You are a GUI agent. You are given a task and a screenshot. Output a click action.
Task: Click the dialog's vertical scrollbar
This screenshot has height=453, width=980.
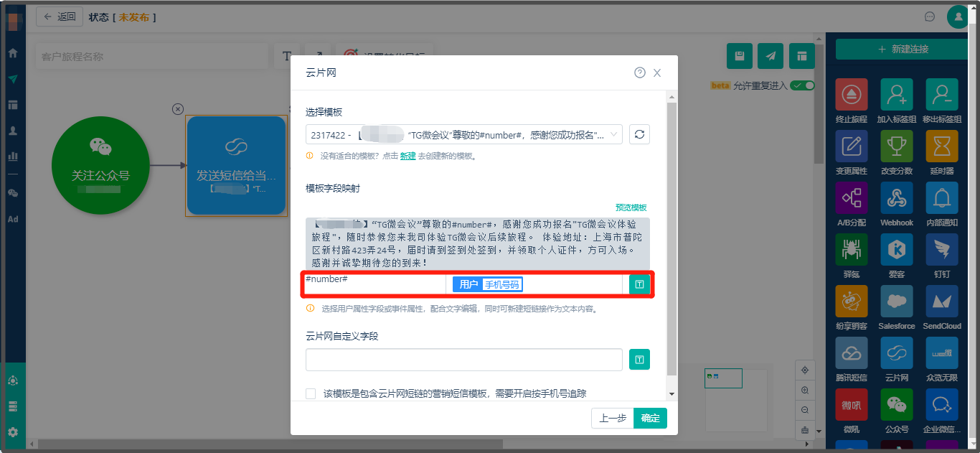672,240
